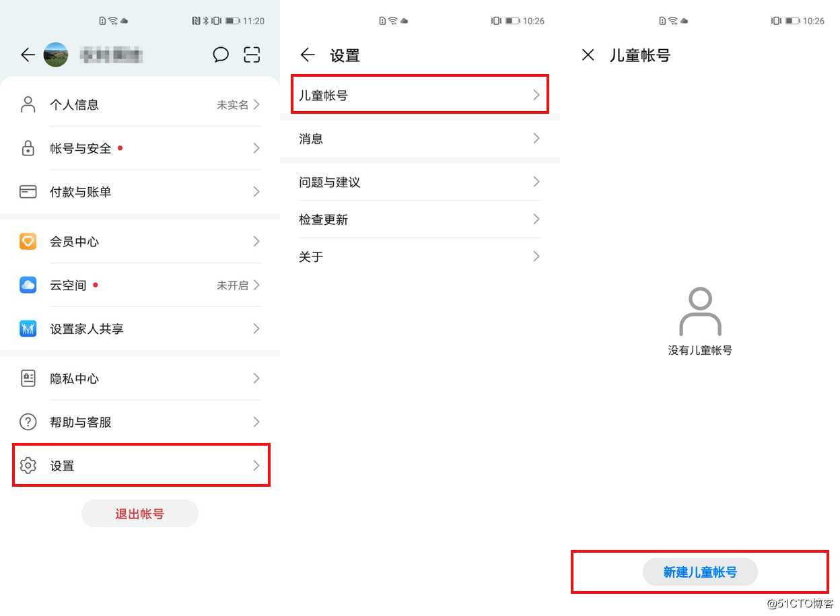
Task: Tap the Bluetooth status icon
Action: click(x=207, y=21)
